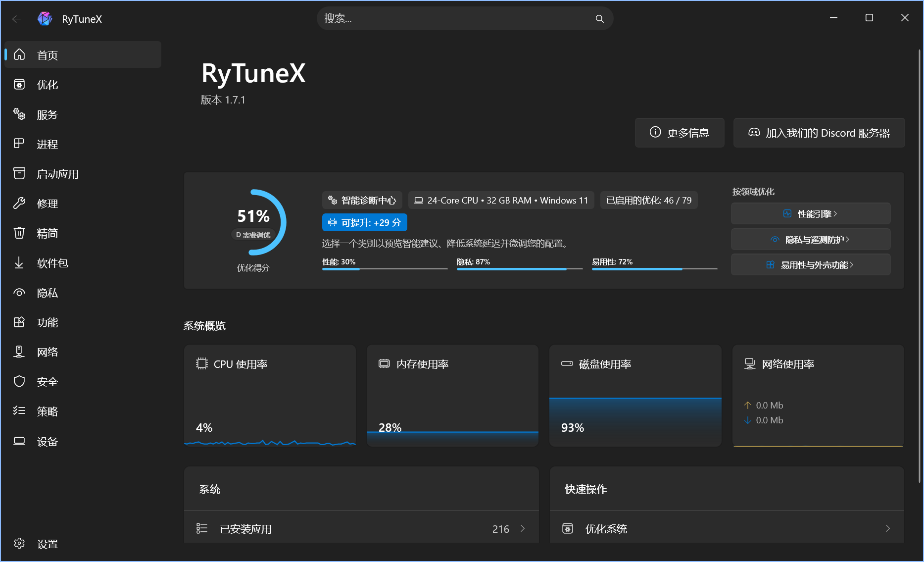Click the 优化 sidebar icon
The height and width of the screenshot is (562, 924).
tap(19, 84)
